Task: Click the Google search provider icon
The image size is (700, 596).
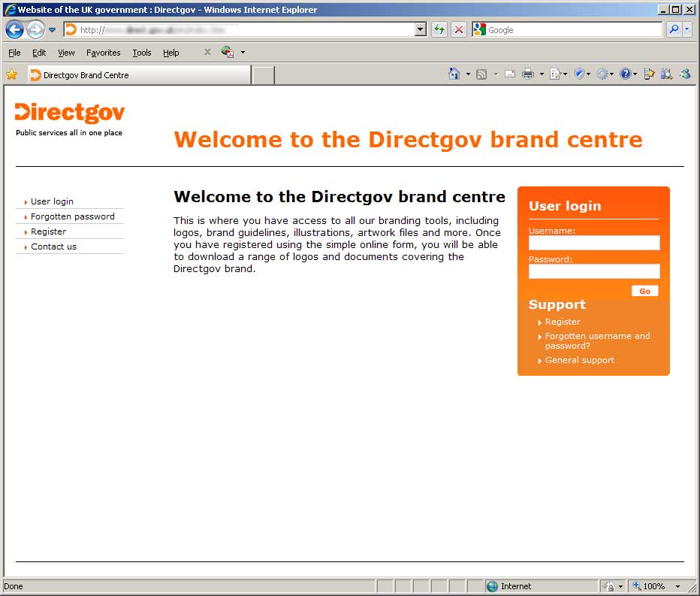Action: tap(479, 29)
